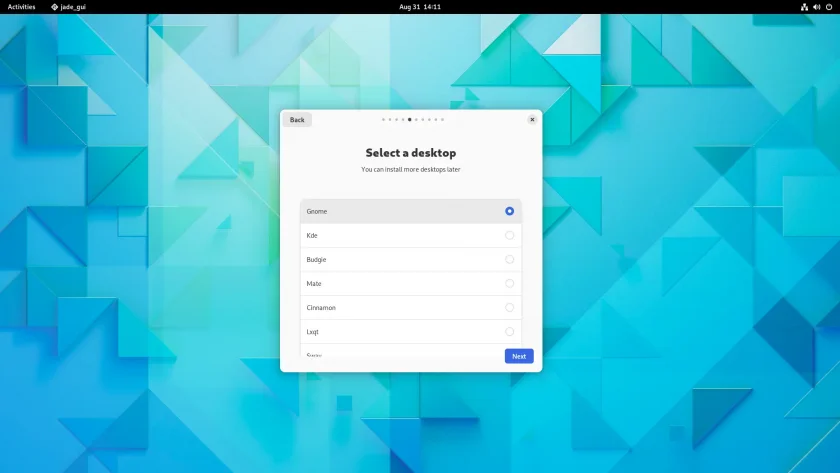This screenshot has height=473, width=840.
Task: Open the network status icon in top bar
Action: coord(804,7)
